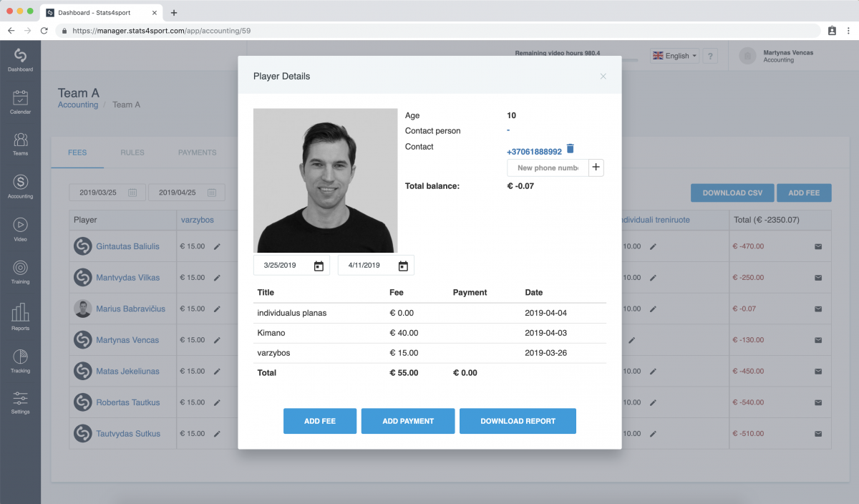
Task: Open Training in the sidebar
Action: (20, 271)
